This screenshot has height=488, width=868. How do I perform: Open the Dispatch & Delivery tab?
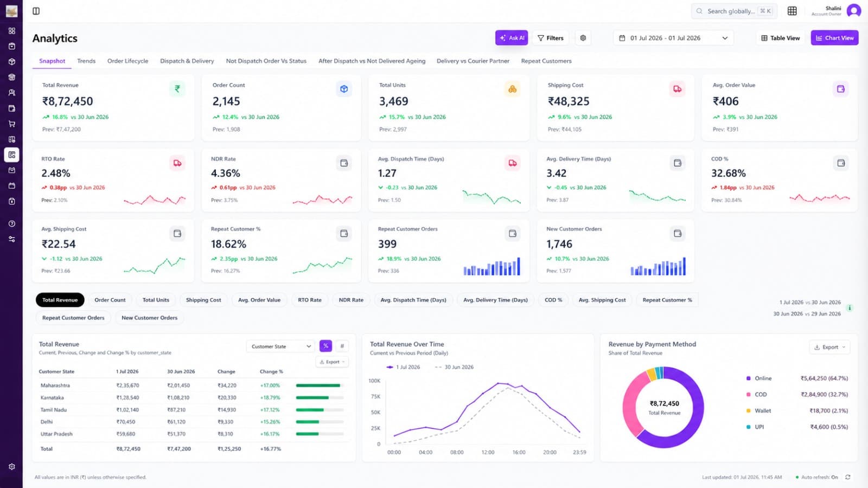click(x=187, y=61)
